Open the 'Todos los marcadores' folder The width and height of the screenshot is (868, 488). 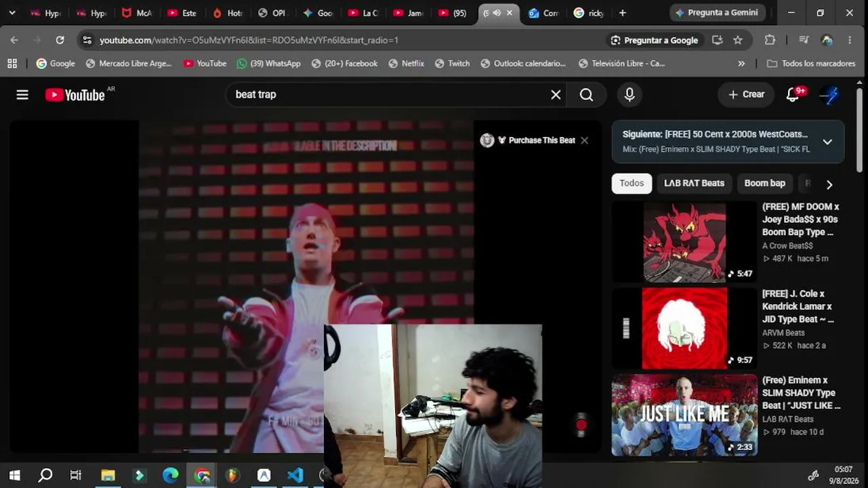point(811,64)
